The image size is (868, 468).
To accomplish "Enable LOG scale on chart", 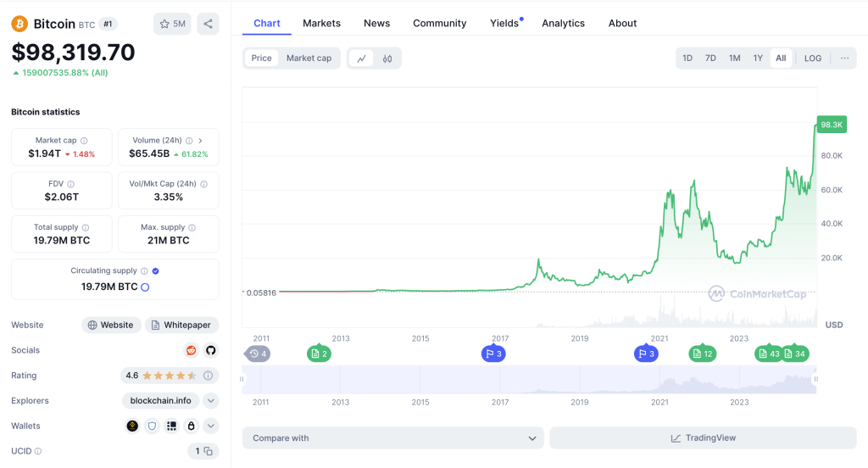I will [813, 58].
